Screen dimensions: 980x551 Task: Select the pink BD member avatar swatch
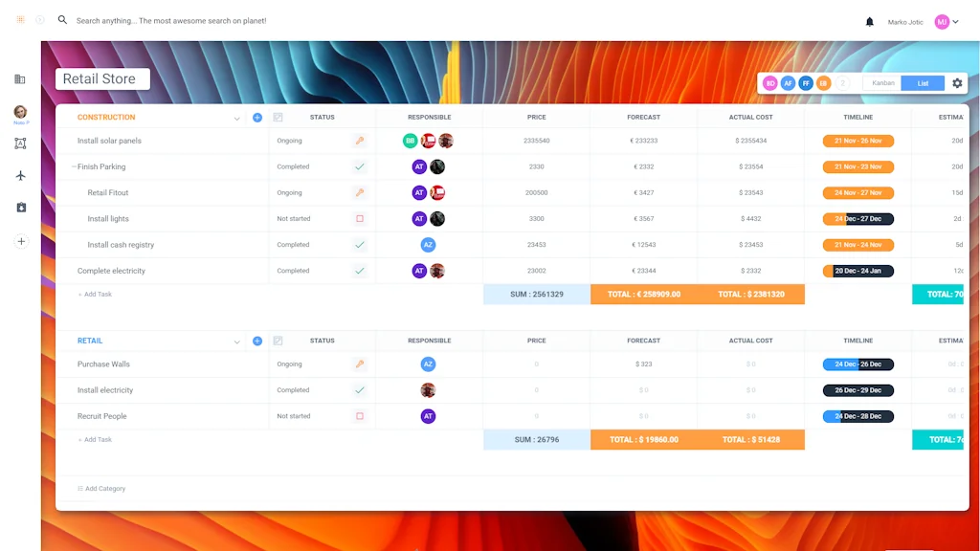click(770, 83)
